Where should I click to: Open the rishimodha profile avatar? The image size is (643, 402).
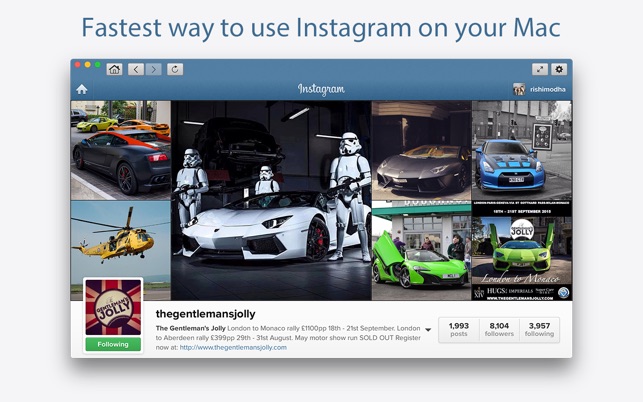point(519,89)
